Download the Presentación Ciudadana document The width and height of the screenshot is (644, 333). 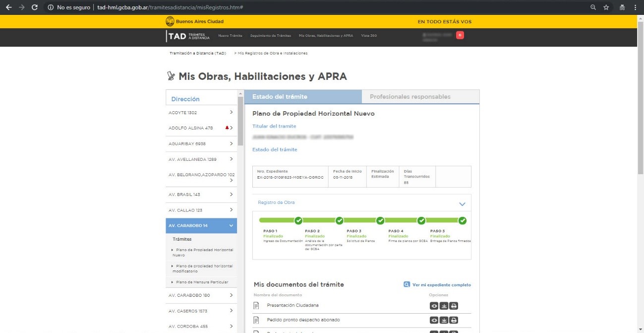444,306
